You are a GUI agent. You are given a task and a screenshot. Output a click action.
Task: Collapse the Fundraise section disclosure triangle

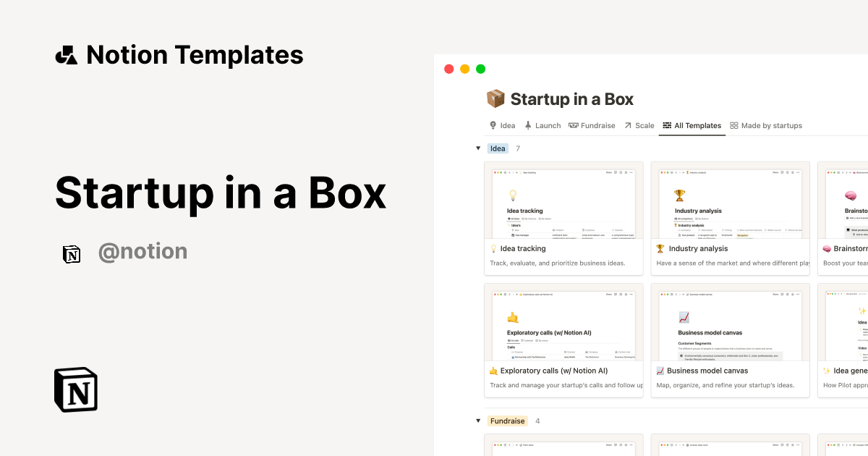click(x=478, y=421)
